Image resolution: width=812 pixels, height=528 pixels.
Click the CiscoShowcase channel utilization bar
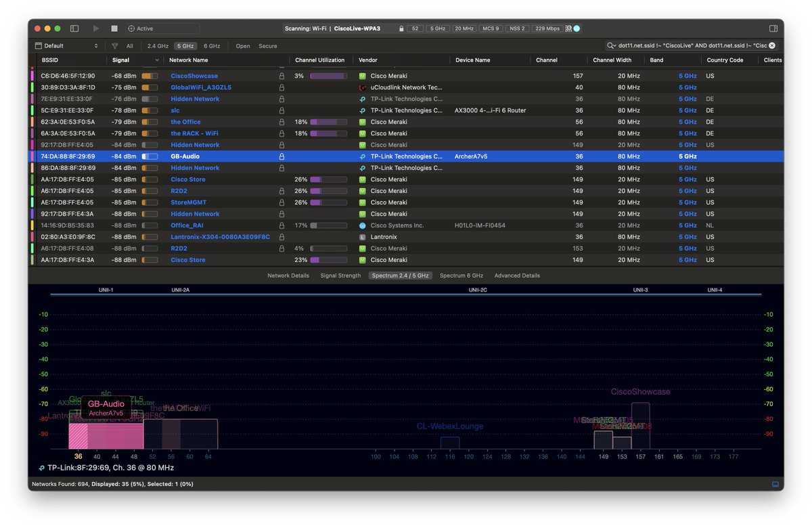click(x=328, y=76)
